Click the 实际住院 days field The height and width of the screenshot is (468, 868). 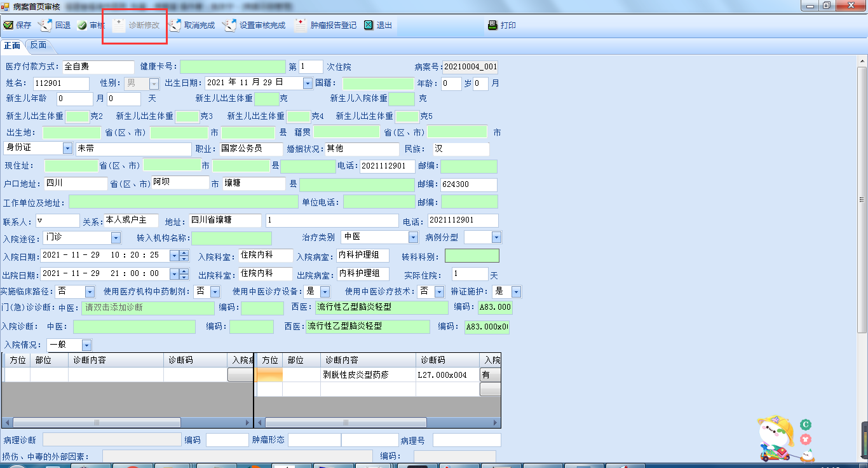click(470, 274)
